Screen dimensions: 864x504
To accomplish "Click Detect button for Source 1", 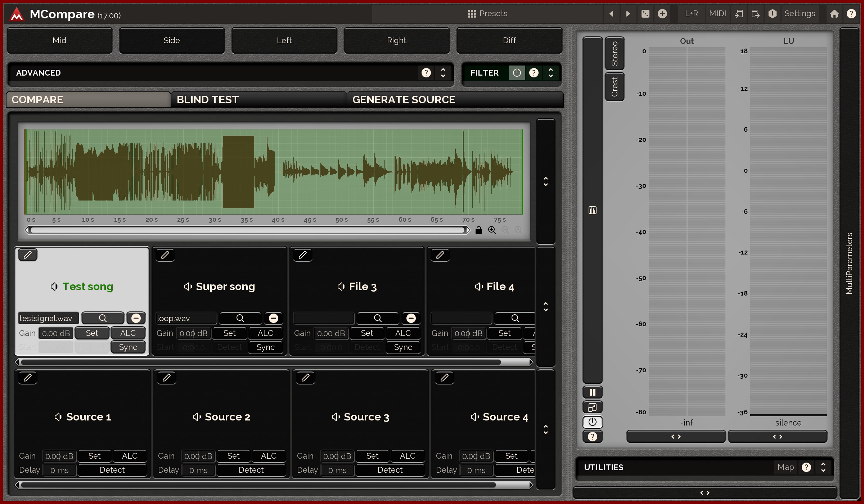I will [112, 470].
